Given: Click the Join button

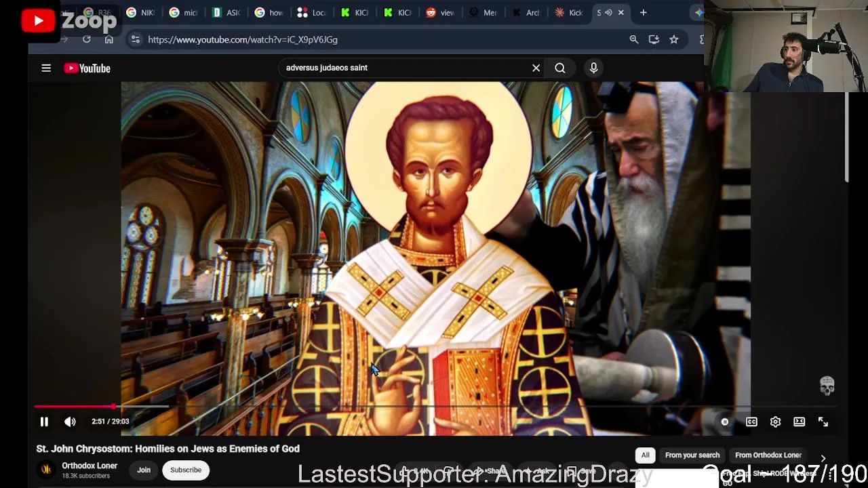Looking at the screenshot, I should click(x=144, y=470).
